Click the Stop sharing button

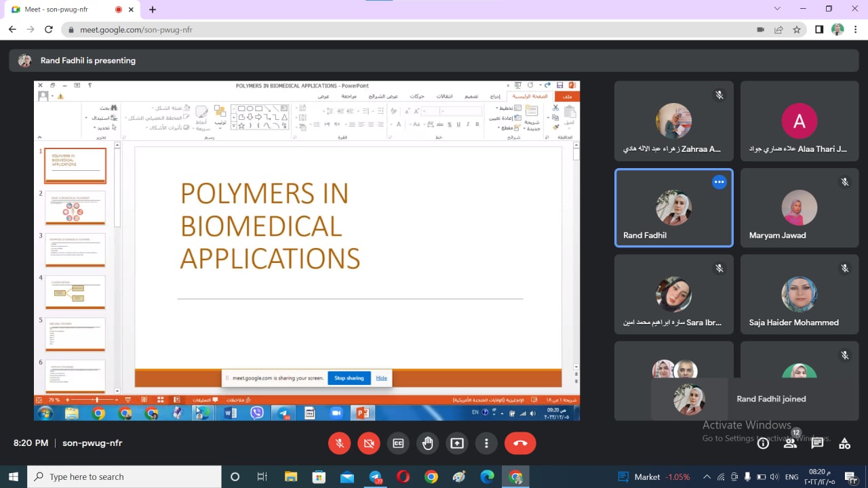pos(349,378)
